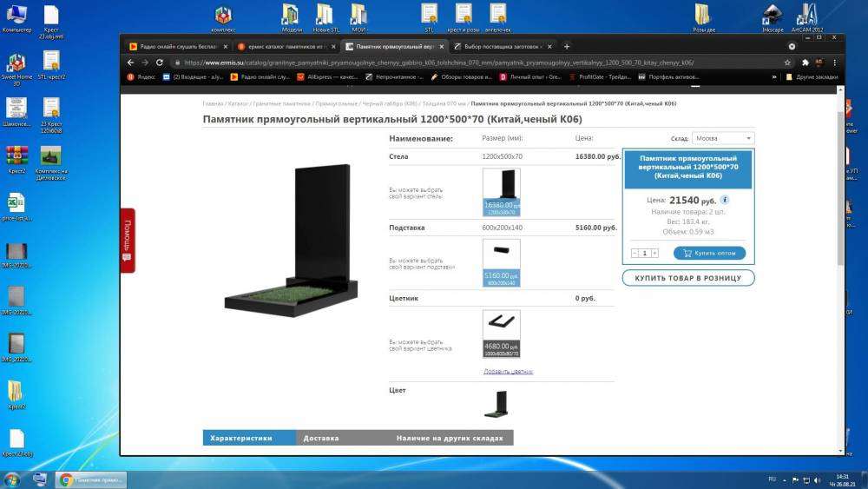
Task: Click the Добавить цветник link
Action: (x=509, y=372)
